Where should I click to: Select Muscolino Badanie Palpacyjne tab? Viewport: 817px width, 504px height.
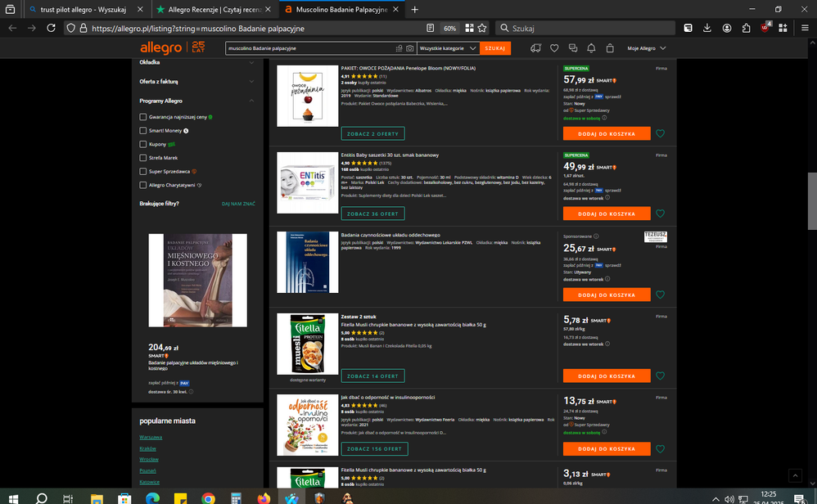[x=342, y=9]
